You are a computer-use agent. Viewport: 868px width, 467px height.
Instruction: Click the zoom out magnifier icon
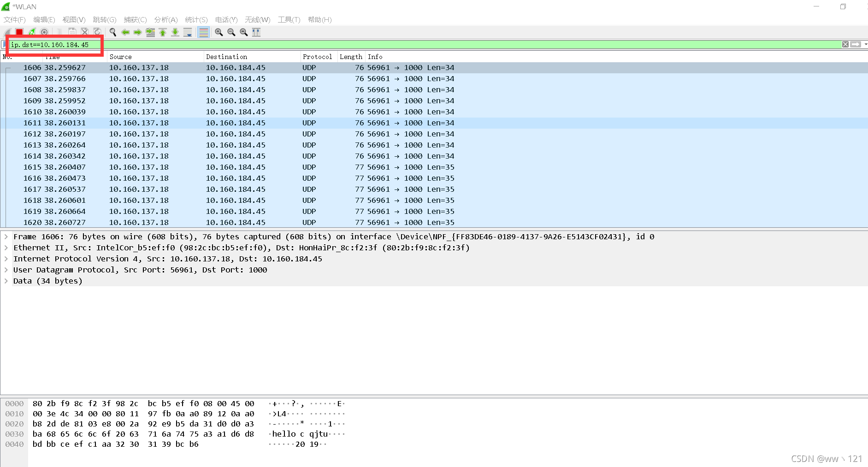[x=231, y=32]
